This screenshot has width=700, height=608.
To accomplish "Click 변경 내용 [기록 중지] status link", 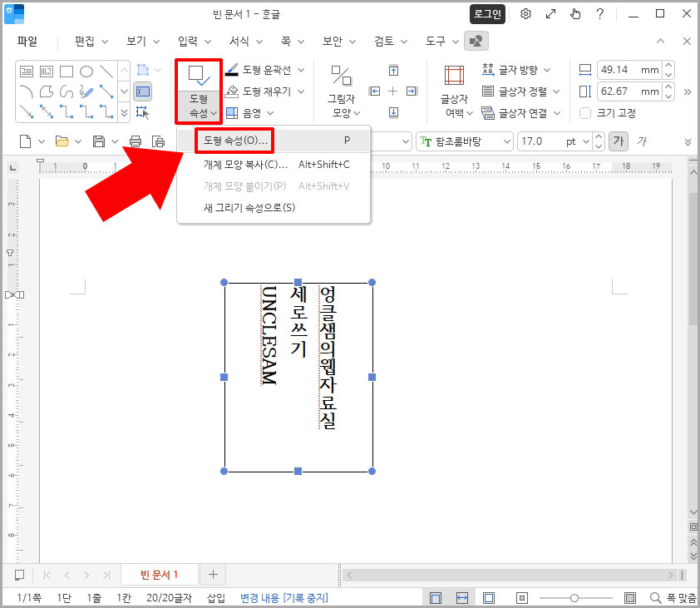I will pos(284,598).
